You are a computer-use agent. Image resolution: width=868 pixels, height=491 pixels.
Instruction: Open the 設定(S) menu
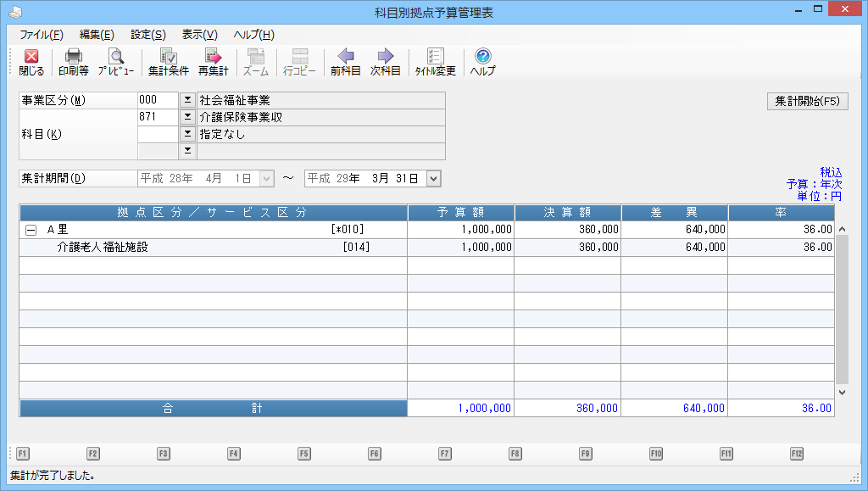(148, 35)
